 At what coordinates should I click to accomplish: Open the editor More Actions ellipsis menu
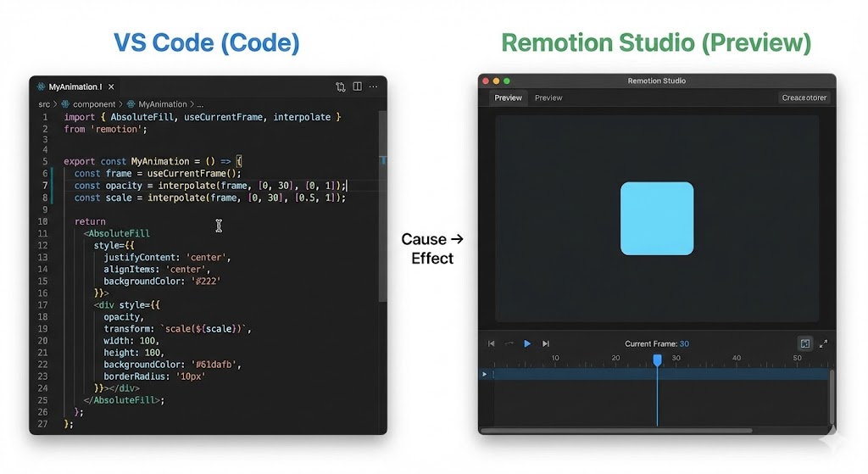374,86
